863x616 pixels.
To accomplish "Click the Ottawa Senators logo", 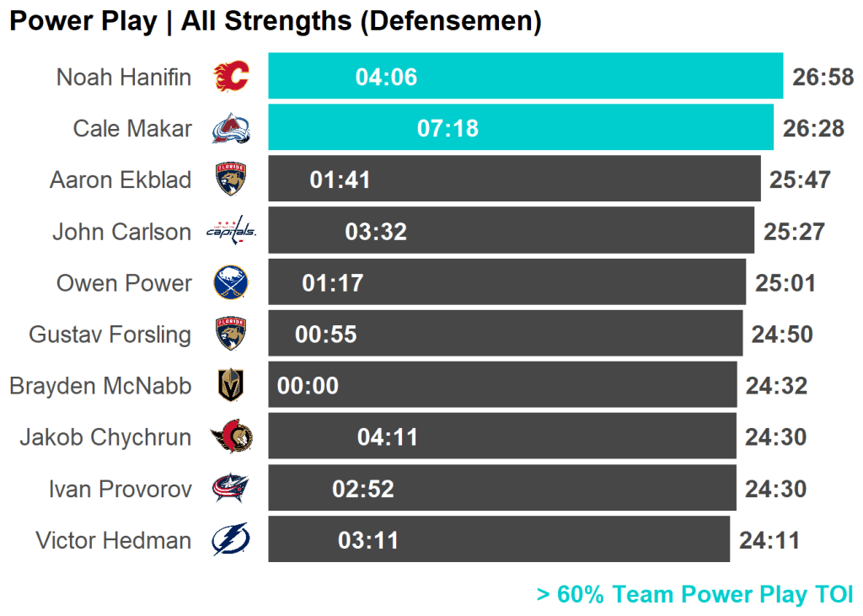I will point(231,437).
